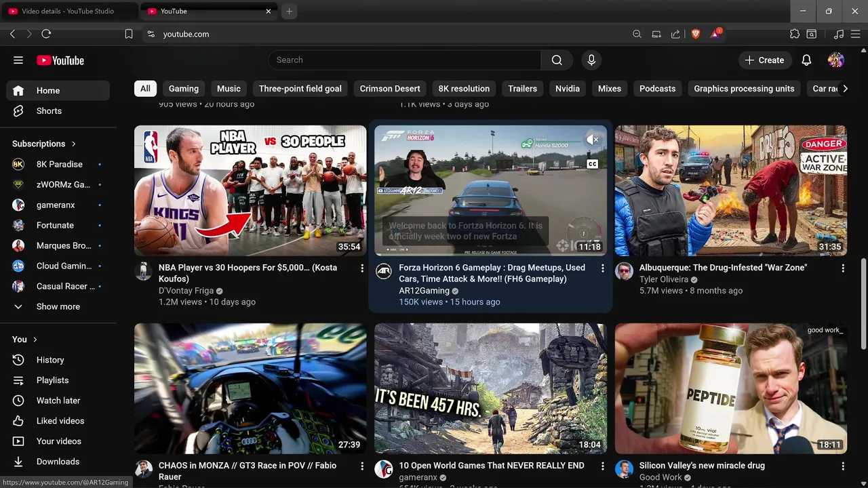
Task: Open the browser sidebar panel icon
Action: 812,34
